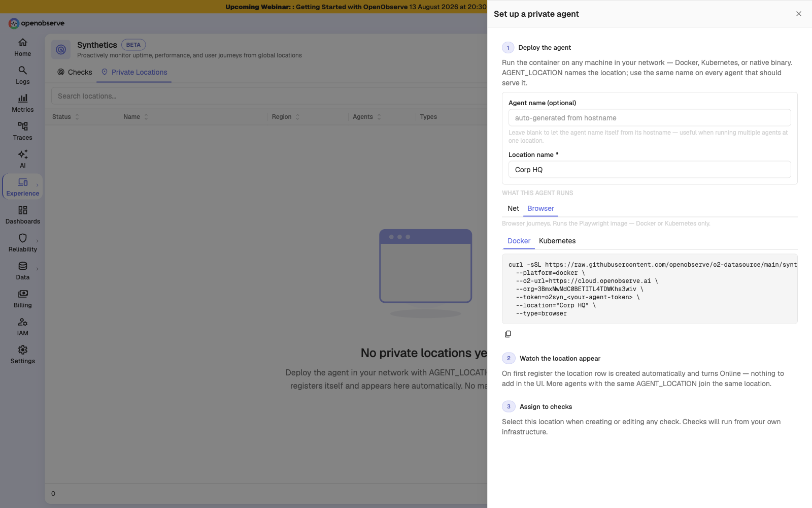Expand the Reliability submenu chevron
812x508 pixels.
[x=38, y=241]
